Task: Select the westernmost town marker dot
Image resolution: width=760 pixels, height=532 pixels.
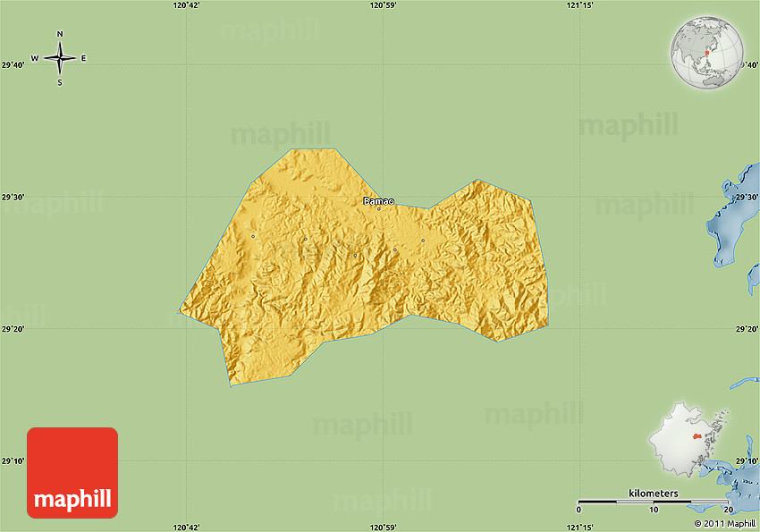Action: coord(253,236)
